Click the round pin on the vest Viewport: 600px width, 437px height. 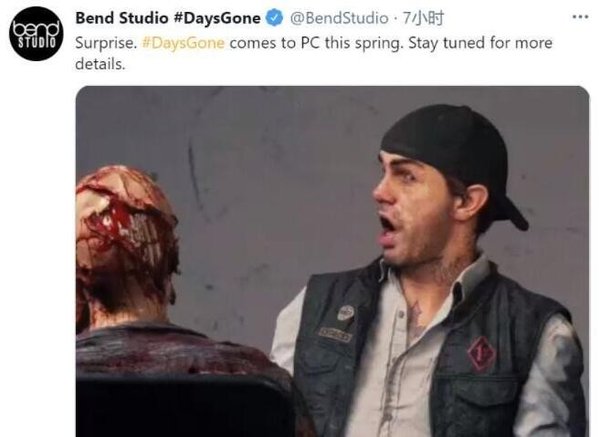(x=345, y=312)
